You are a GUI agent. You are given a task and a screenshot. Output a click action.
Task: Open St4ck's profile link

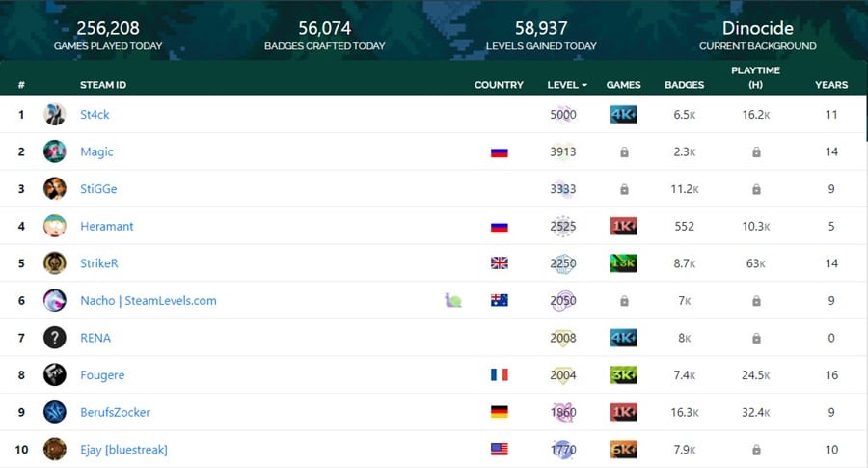pos(95,115)
